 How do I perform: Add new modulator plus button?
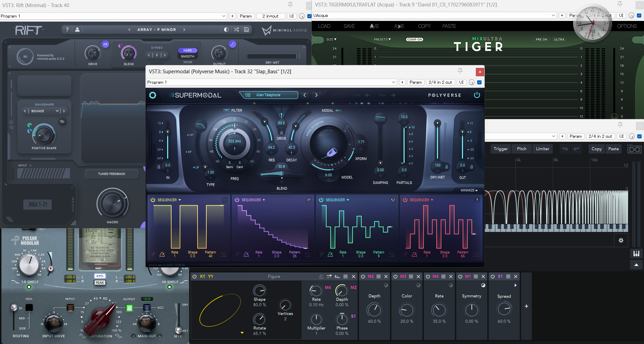(526, 306)
